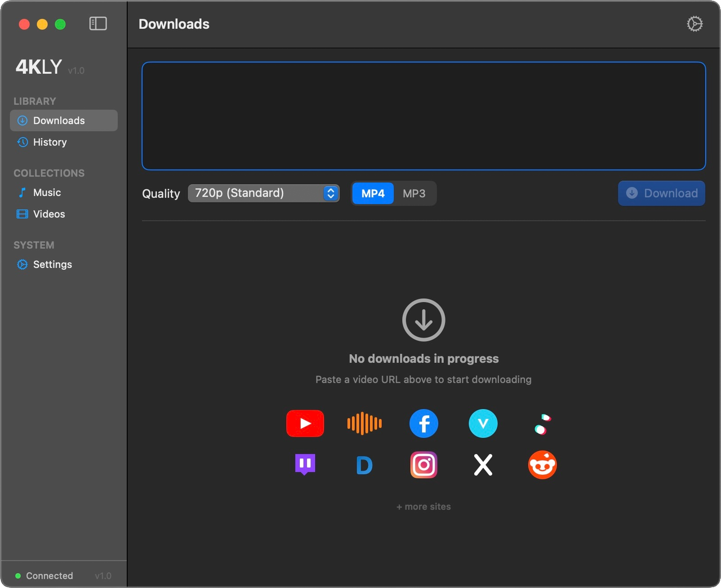Close the window with the red button

pyautogui.click(x=24, y=24)
